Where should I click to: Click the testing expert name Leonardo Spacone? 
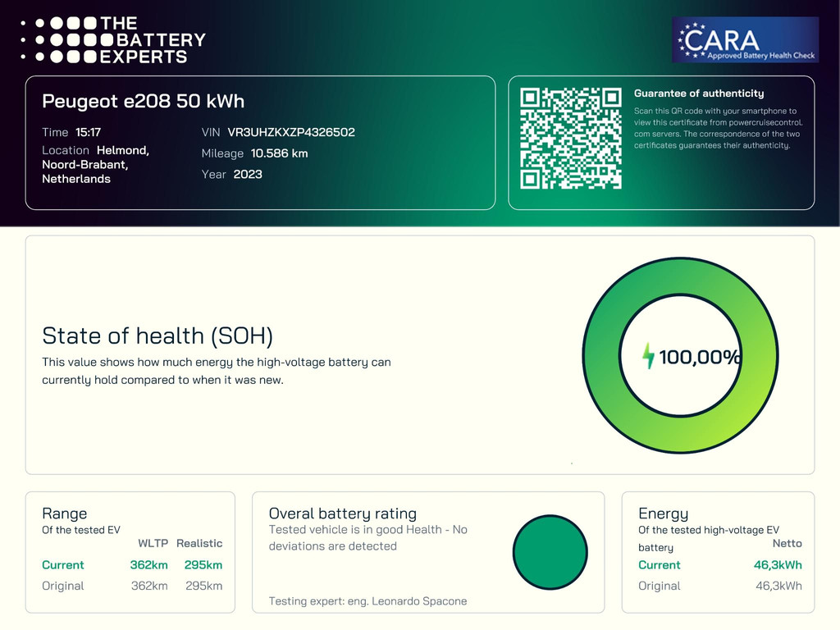click(419, 601)
